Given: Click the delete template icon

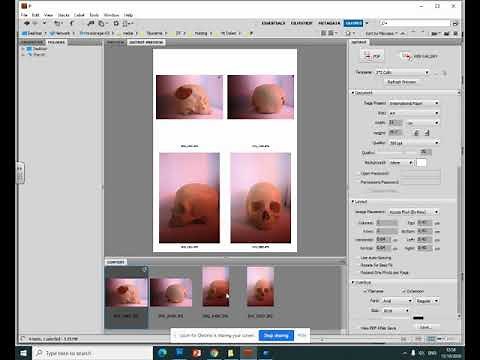Looking at the screenshot, I should 444,72.
